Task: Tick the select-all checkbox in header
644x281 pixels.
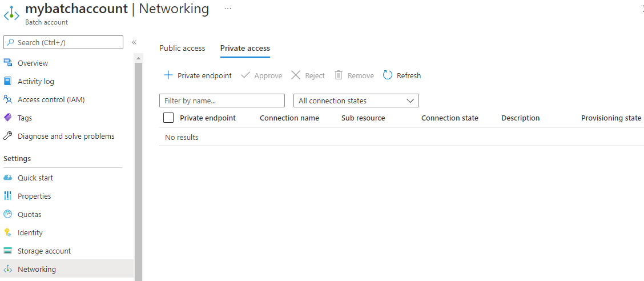Action: 168,118
